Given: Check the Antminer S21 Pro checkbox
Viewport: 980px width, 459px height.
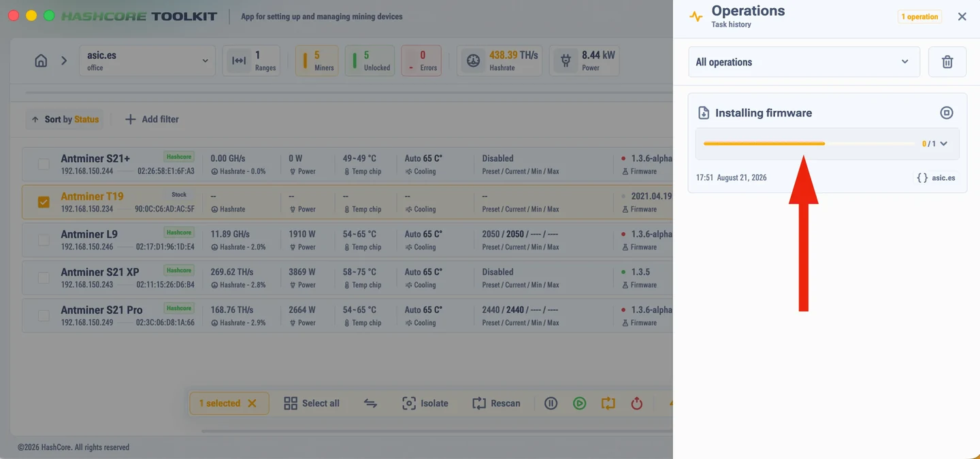Looking at the screenshot, I should click(44, 316).
